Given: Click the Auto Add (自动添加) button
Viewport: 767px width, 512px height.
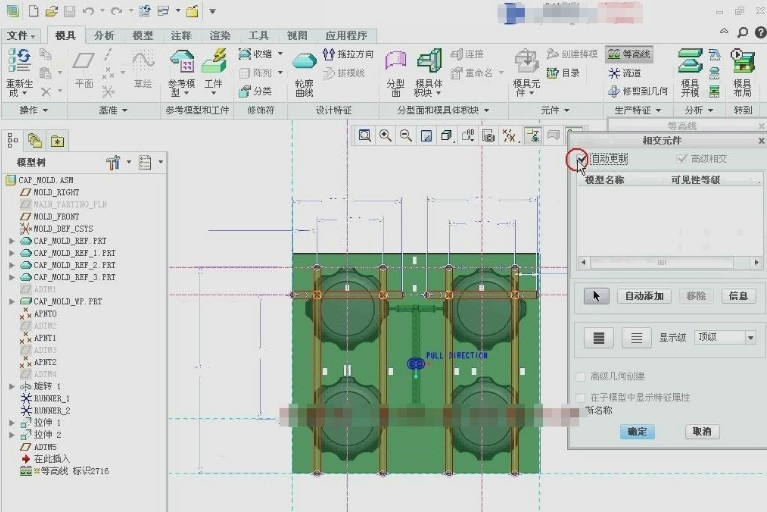Looking at the screenshot, I should tap(644, 296).
